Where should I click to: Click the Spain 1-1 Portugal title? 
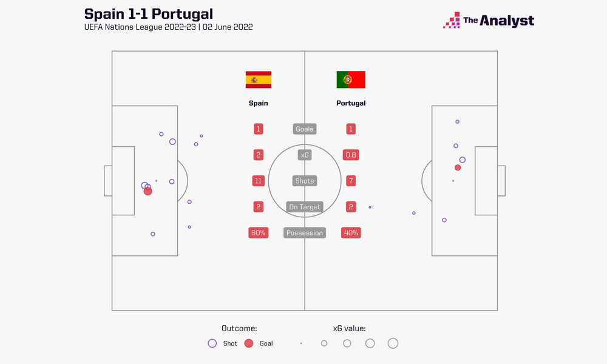149,14
